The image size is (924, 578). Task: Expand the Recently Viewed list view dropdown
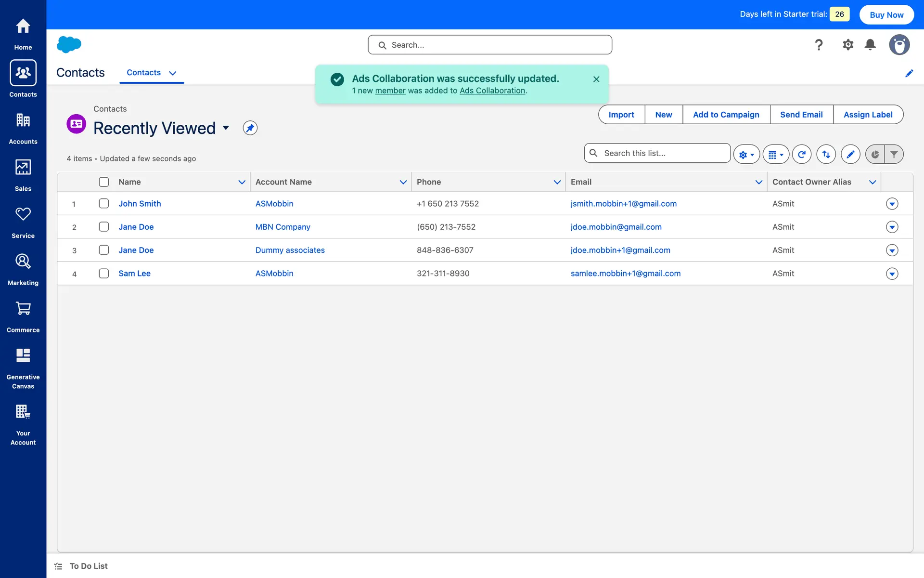click(x=226, y=128)
